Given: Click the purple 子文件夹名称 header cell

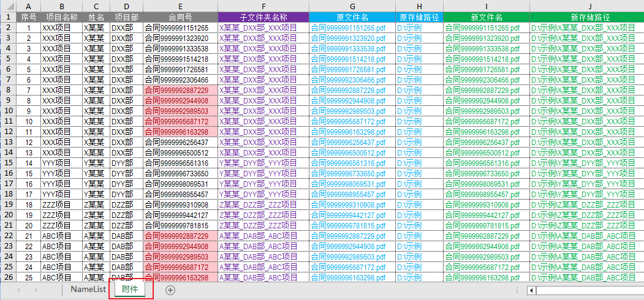Looking at the screenshot, I should tap(263, 17).
